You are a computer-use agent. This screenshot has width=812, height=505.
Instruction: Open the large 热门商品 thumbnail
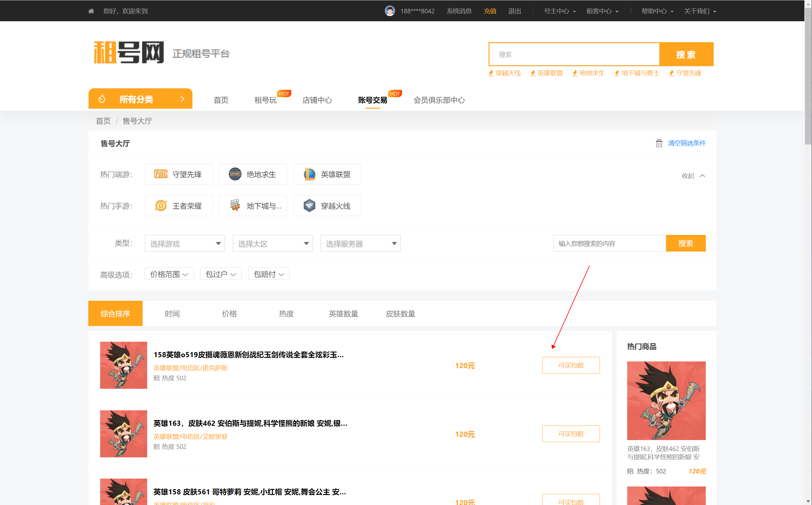pos(666,401)
